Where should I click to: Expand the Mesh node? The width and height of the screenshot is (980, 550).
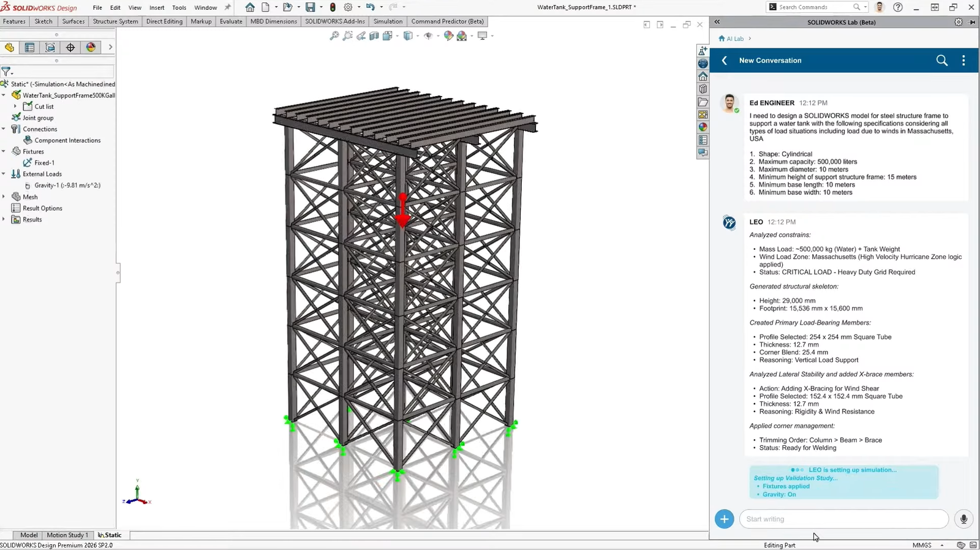click(4, 197)
